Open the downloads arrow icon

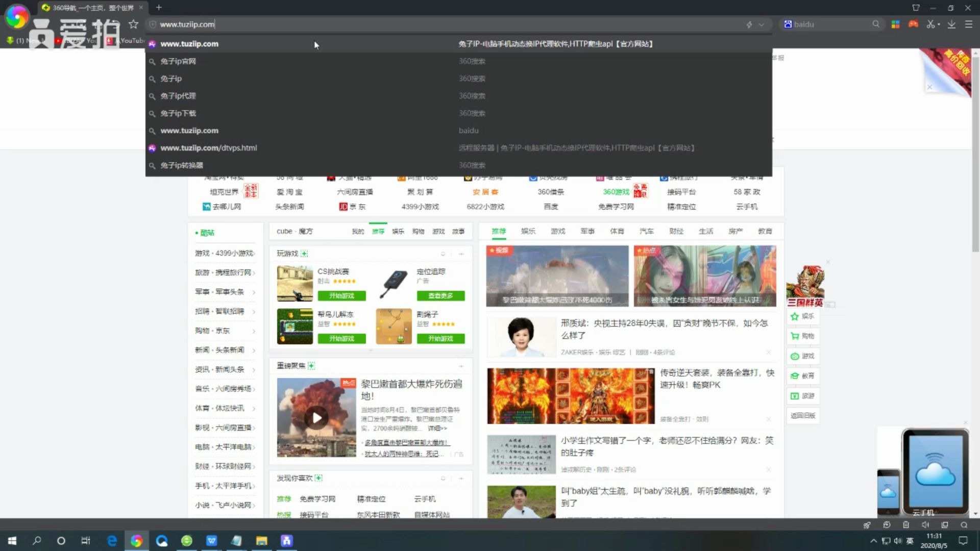[x=951, y=24]
